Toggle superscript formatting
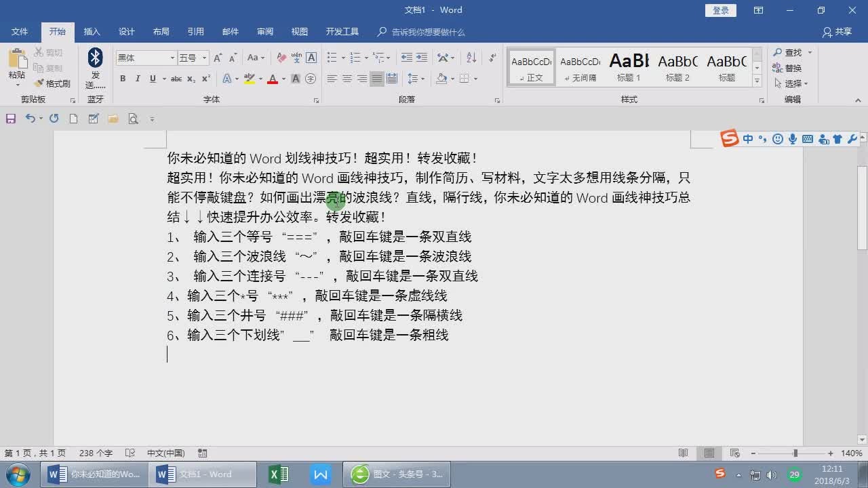 point(205,79)
